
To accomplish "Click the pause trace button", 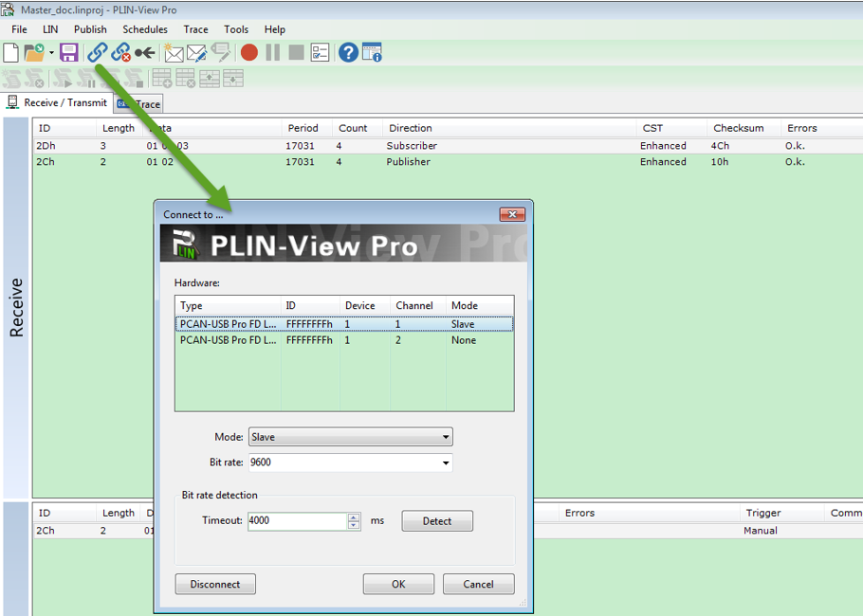I will pyautogui.click(x=273, y=53).
